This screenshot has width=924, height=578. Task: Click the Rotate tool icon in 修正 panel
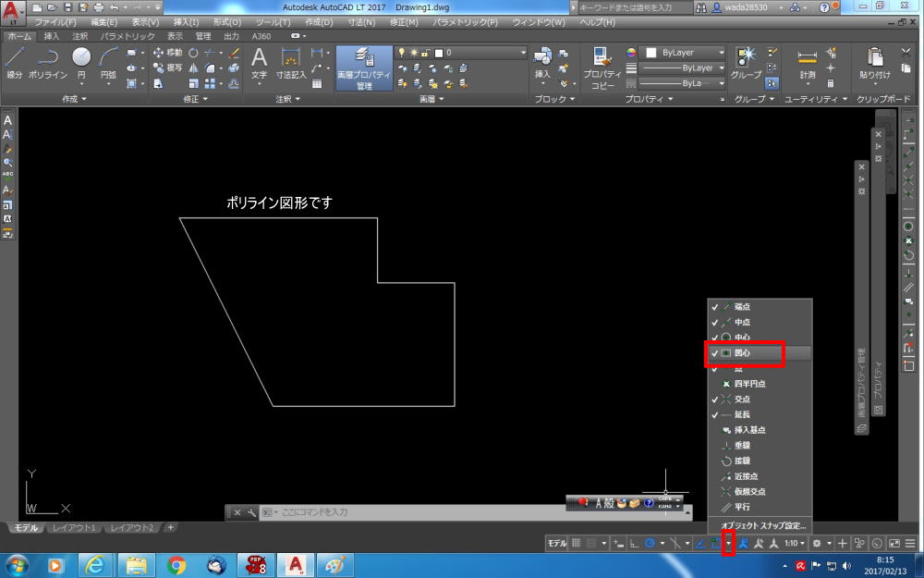193,53
